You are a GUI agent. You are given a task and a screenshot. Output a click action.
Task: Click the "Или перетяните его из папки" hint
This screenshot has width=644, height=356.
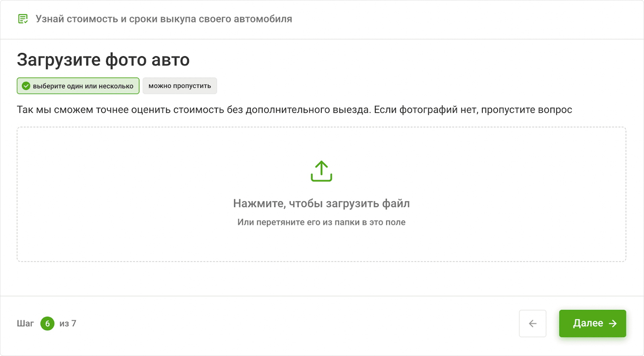(x=321, y=222)
